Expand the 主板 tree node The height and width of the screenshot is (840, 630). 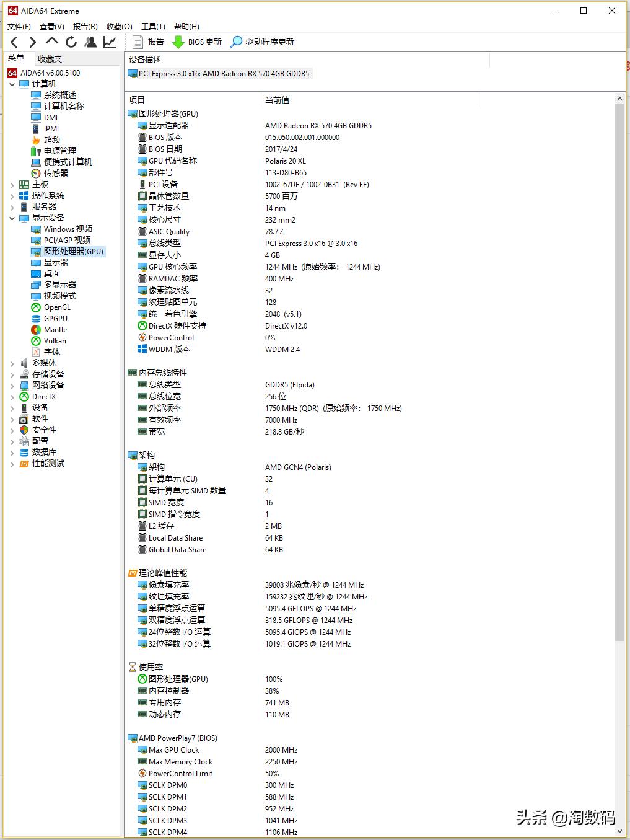coord(12,184)
